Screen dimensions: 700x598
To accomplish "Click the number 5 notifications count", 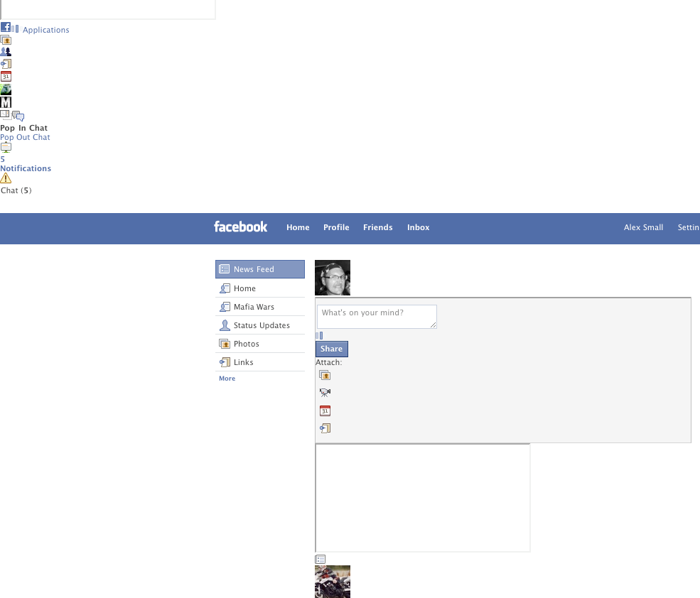I will click(3, 159).
